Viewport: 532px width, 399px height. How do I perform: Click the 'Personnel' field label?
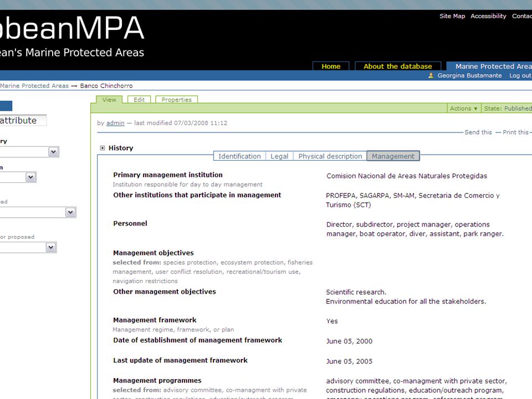130,223
